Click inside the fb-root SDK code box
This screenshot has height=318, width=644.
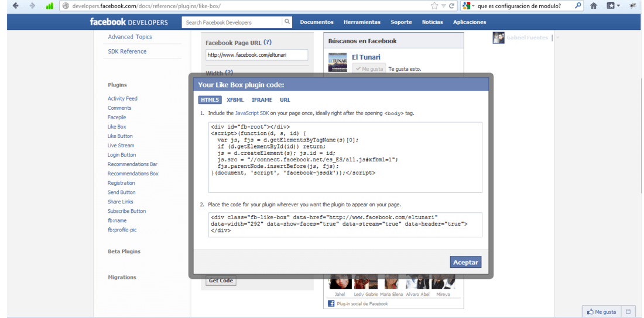point(345,157)
